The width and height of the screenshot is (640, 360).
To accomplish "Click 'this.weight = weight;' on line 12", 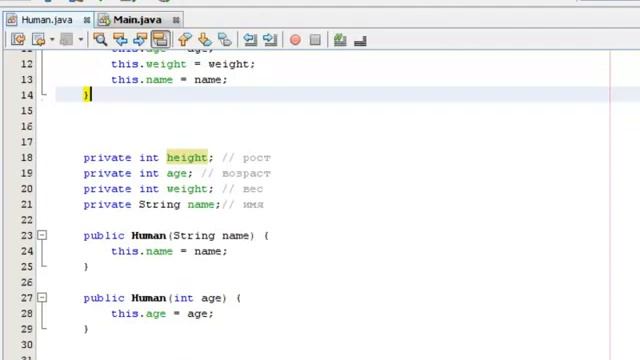I will [183, 64].
